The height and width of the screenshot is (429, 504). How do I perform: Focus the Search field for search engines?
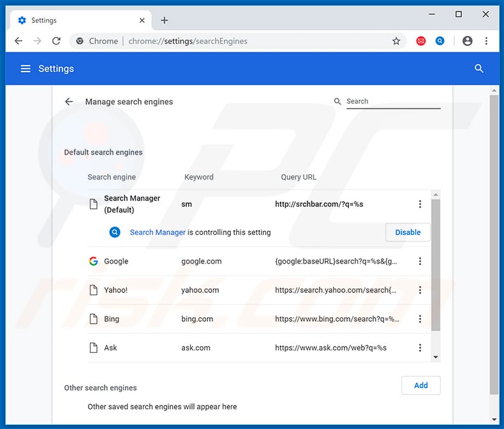click(x=393, y=102)
